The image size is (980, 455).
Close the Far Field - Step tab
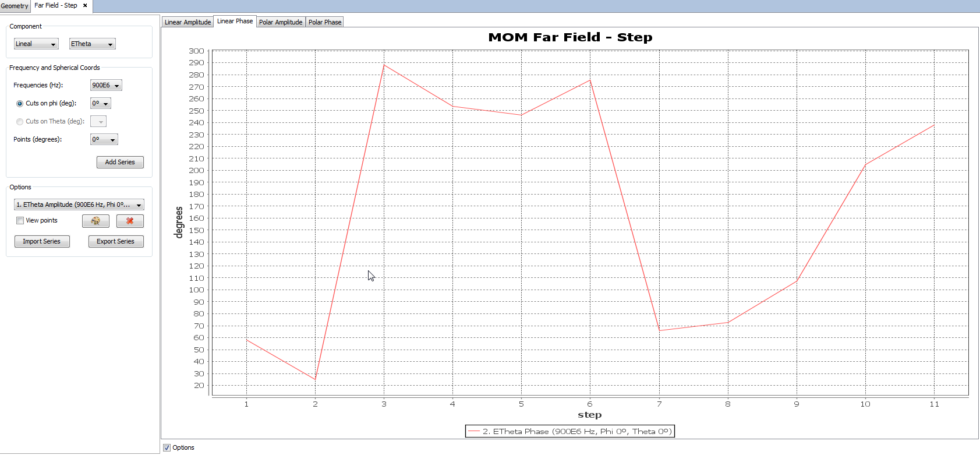click(85, 5)
